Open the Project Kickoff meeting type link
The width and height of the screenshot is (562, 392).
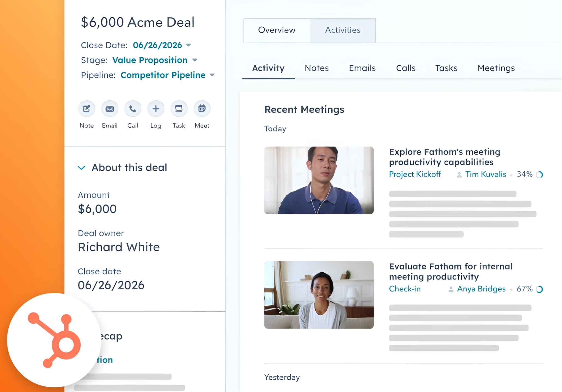(x=415, y=174)
